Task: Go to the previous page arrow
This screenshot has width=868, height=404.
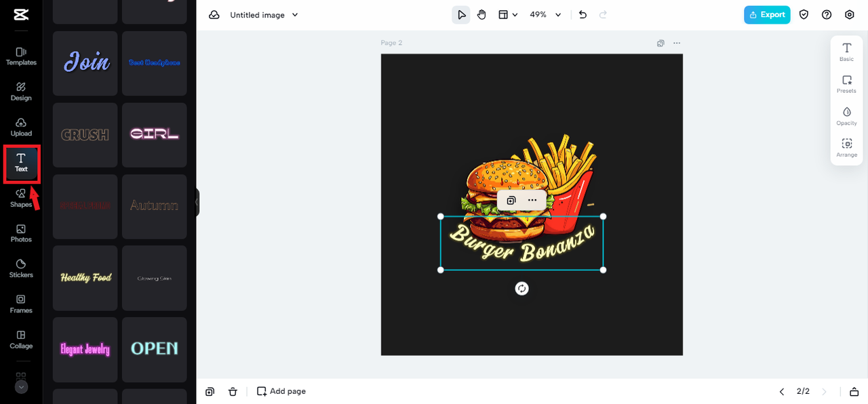Action: (782, 392)
